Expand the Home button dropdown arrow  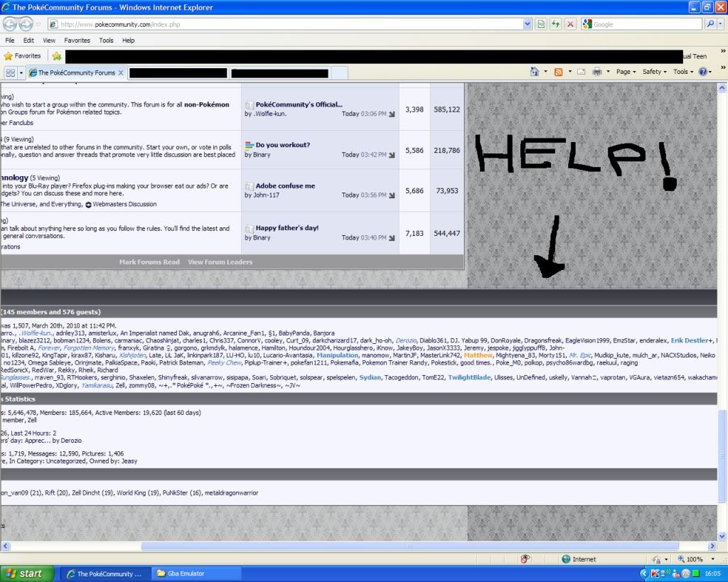(545, 72)
